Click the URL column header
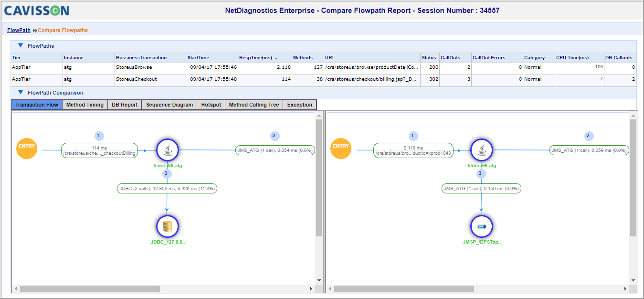This screenshot has height=299, width=644. click(372, 58)
